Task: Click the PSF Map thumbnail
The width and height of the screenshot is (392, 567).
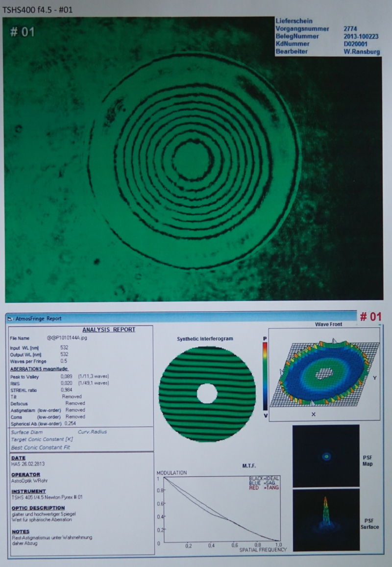Action: click(x=326, y=456)
